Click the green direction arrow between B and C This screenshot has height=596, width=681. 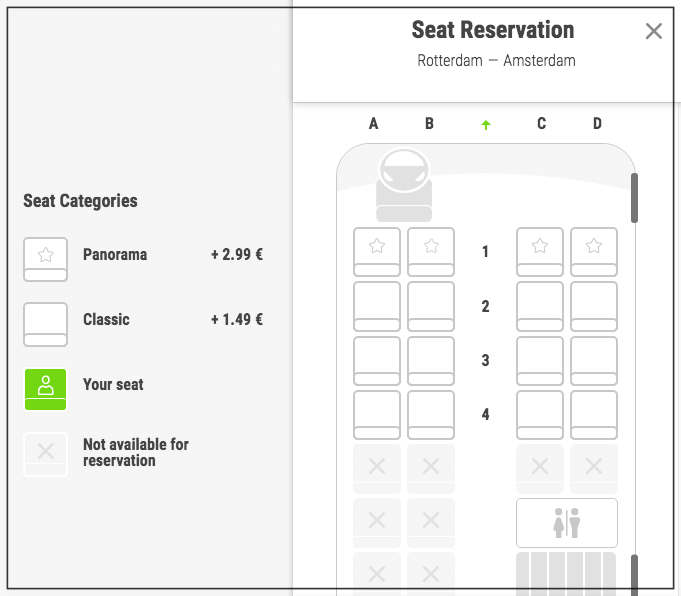click(486, 125)
